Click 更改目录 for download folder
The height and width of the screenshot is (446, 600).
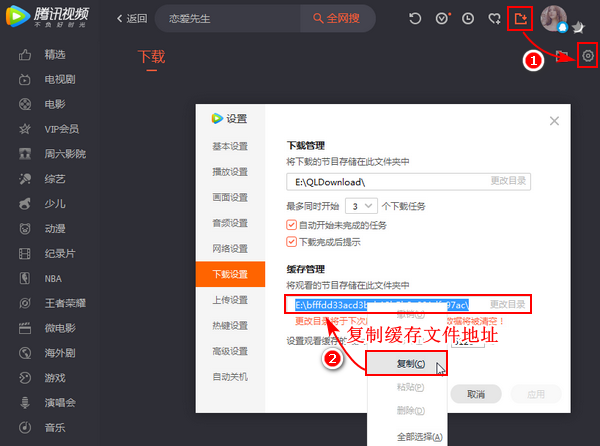point(508,181)
